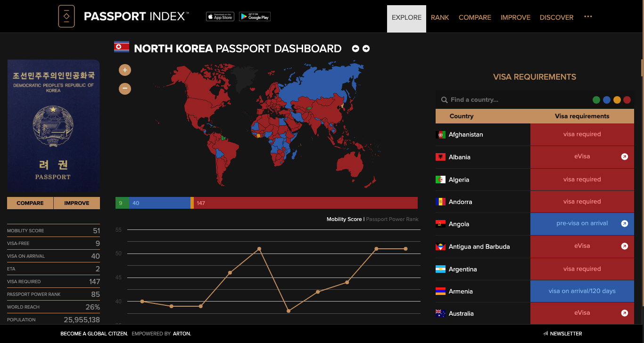Click the search magnifier icon
This screenshot has height=343, width=644.
point(444,100)
